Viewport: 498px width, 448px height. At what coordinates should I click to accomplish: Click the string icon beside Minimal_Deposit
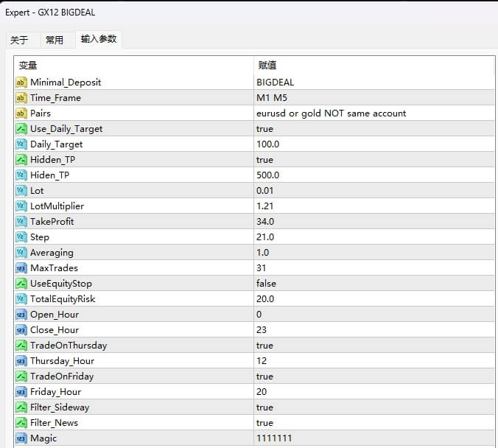tap(21, 83)
